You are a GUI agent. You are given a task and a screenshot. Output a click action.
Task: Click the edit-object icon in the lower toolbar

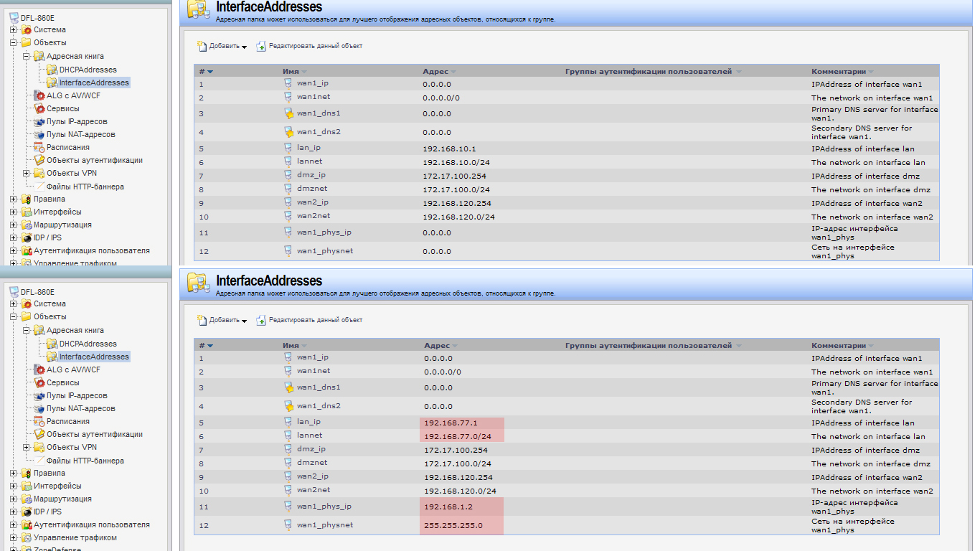tap(261, 320)
